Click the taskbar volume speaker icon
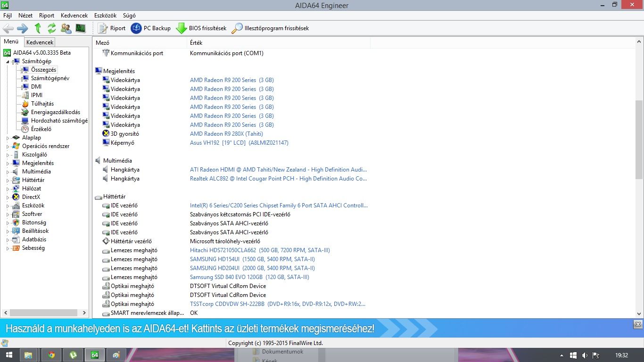 pyautogui.click(x=585, y=355)
